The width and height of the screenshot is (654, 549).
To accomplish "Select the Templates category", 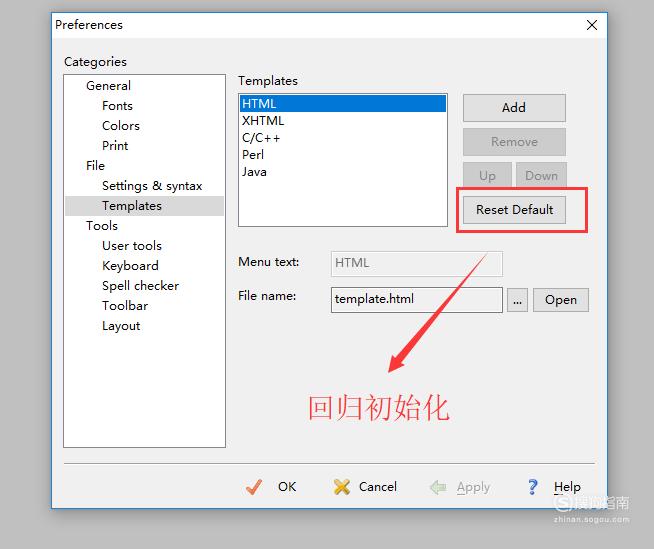I will [144, 206].
